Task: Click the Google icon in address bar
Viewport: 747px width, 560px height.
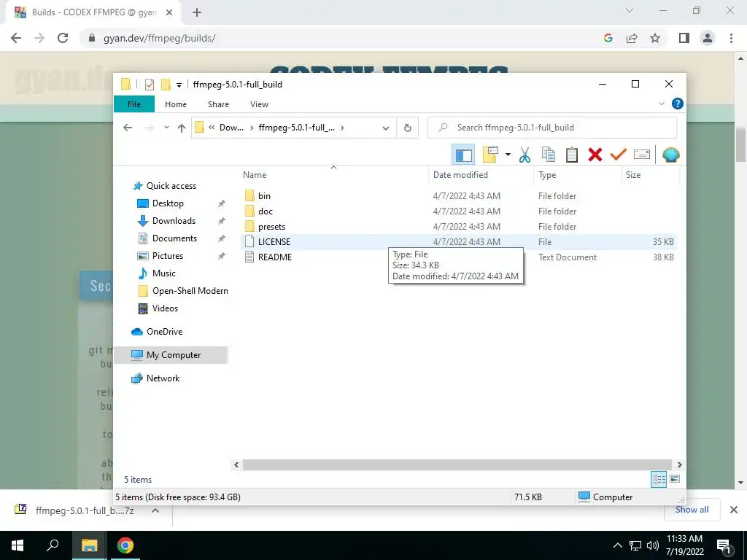Action: tap(608, 38)
